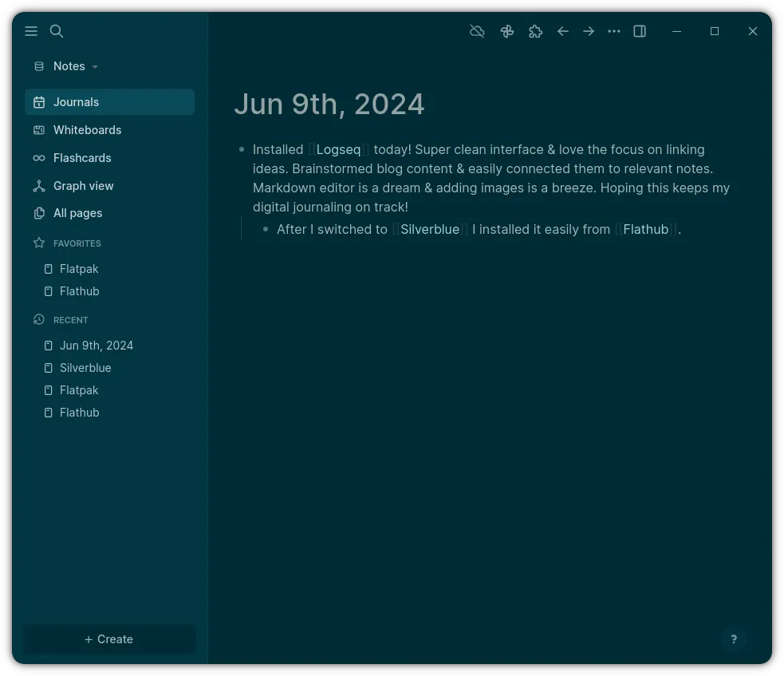
Task: Toggle the left sidebar hamburger menu
Action: [x=31, y=31]
